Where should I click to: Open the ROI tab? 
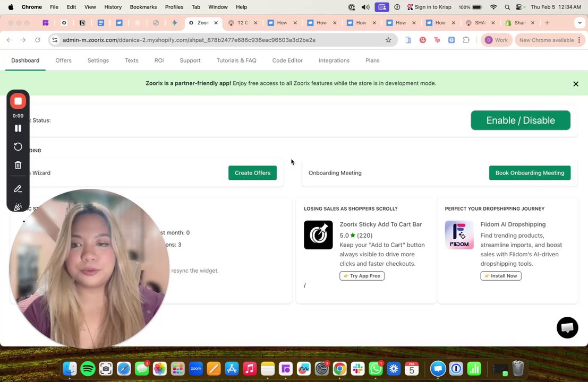(x=159, y=60)
